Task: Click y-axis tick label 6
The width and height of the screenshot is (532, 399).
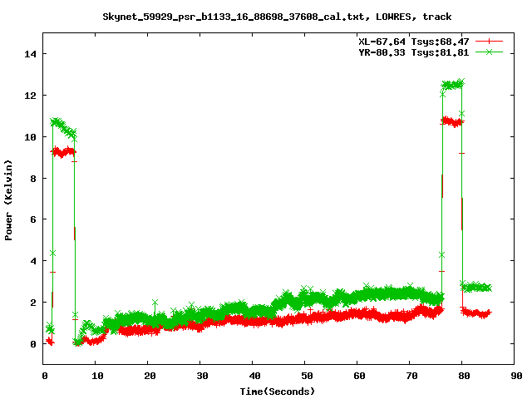Action: pyautogui.click(x=33, y=219)
